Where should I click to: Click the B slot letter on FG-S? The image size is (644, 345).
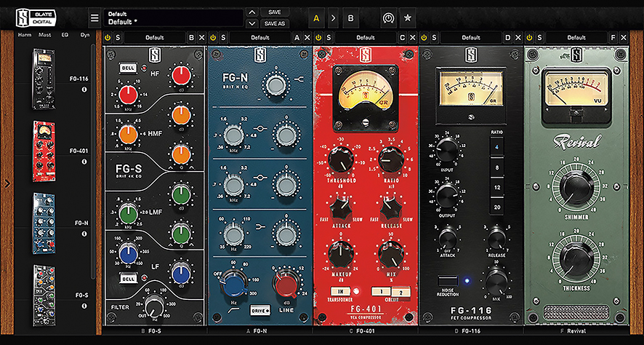coord(191,38)
